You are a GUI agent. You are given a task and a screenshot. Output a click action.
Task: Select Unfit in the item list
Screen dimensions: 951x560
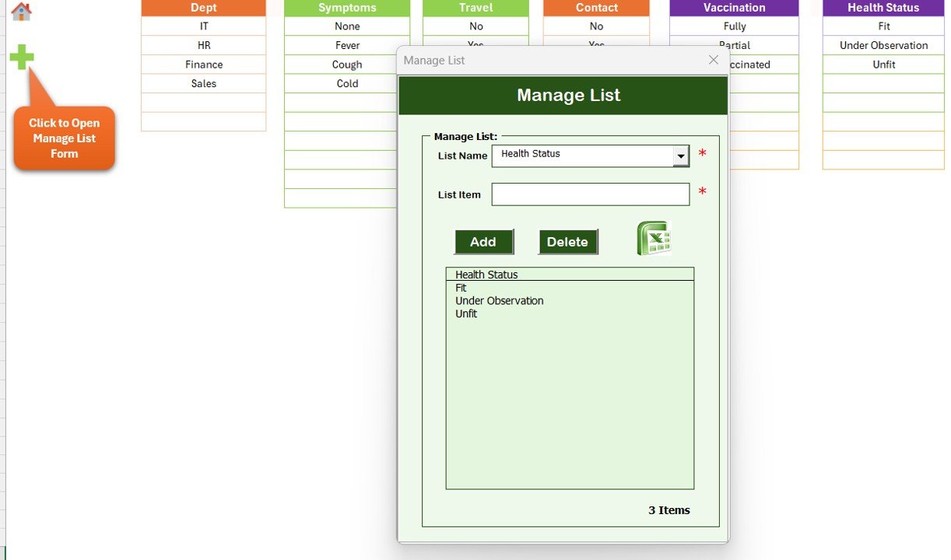pyautogui.click(x=465, y=313)
